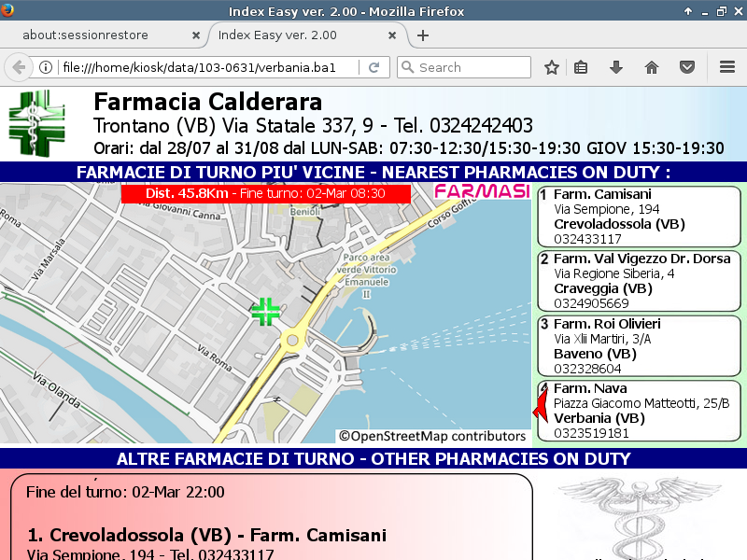Select Farm. Roi Olivieri Baveno card
This screenshot has width=747, height=560.
coord(639,345)
